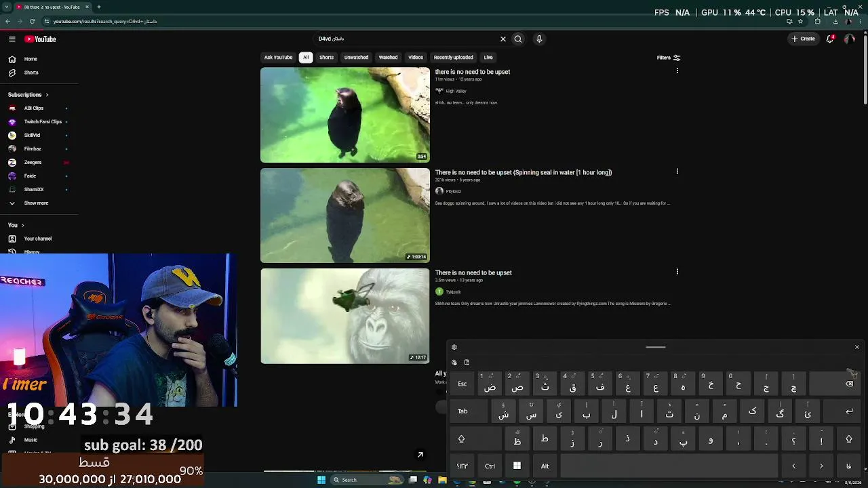868x488 pixels.
Task: Open options for the first seal video
Action: 677,71
